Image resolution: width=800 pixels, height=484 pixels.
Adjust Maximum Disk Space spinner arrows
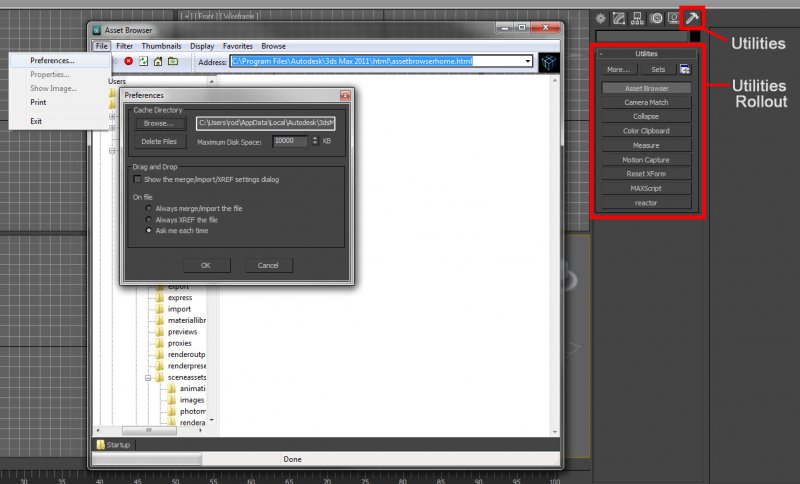(315, 141)
